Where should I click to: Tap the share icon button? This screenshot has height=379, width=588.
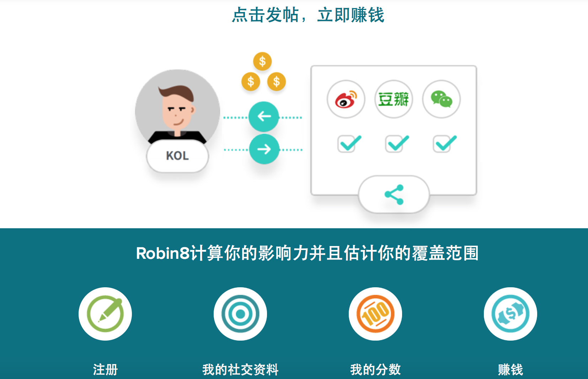[x=394, y=194]
